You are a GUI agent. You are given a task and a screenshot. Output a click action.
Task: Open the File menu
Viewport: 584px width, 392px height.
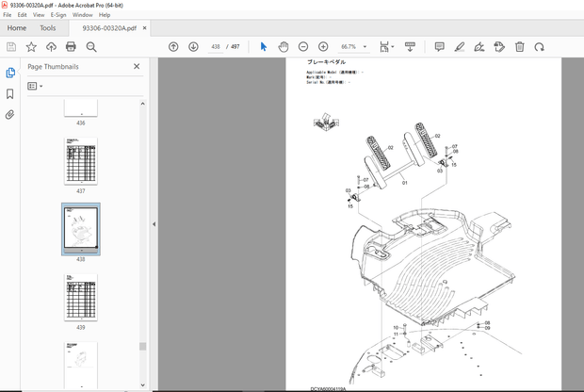click(x=8, y=15)
